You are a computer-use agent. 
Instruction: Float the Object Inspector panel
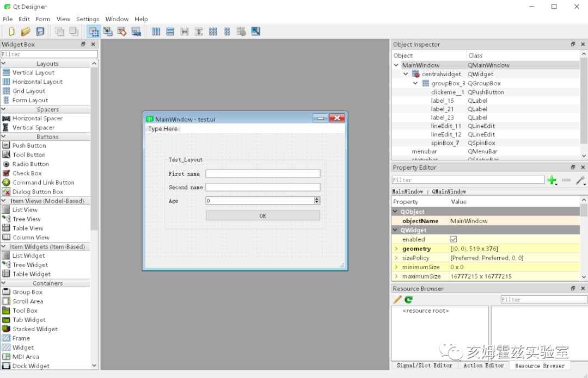click(573, 44)
